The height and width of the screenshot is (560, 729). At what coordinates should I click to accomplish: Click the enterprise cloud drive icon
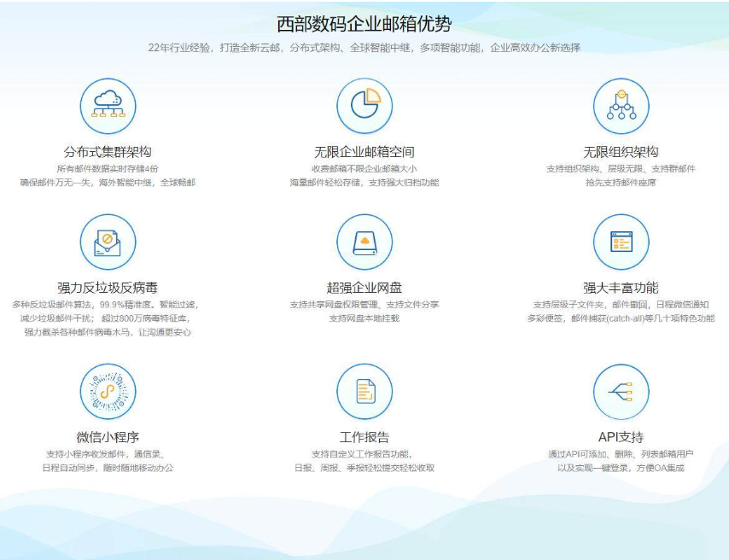click(x=364, y=242)
